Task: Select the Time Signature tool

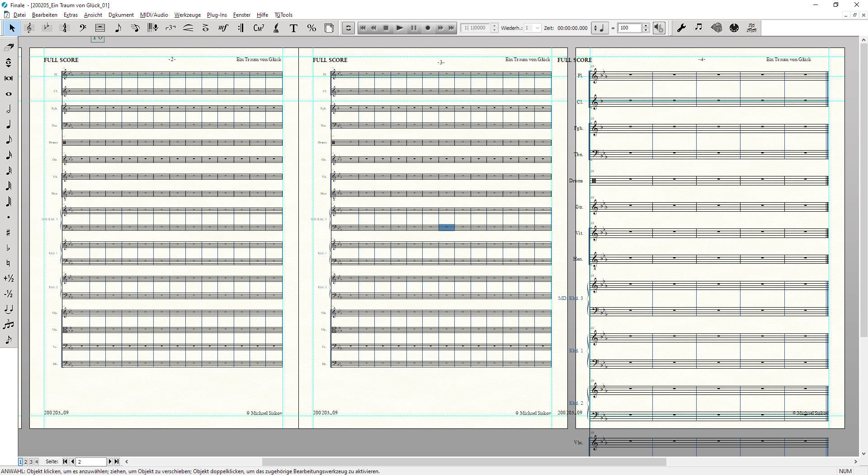Action: 65,28
